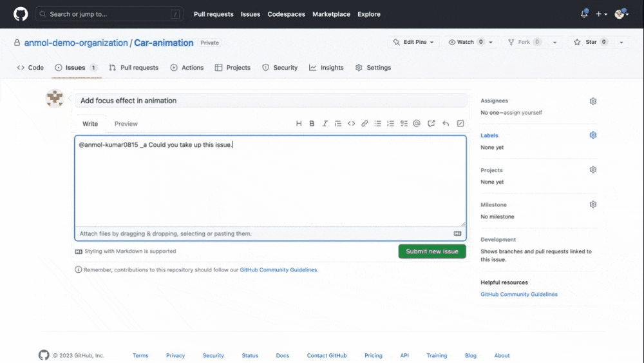Open the plus create-new dropdown

tap(601, 14)
